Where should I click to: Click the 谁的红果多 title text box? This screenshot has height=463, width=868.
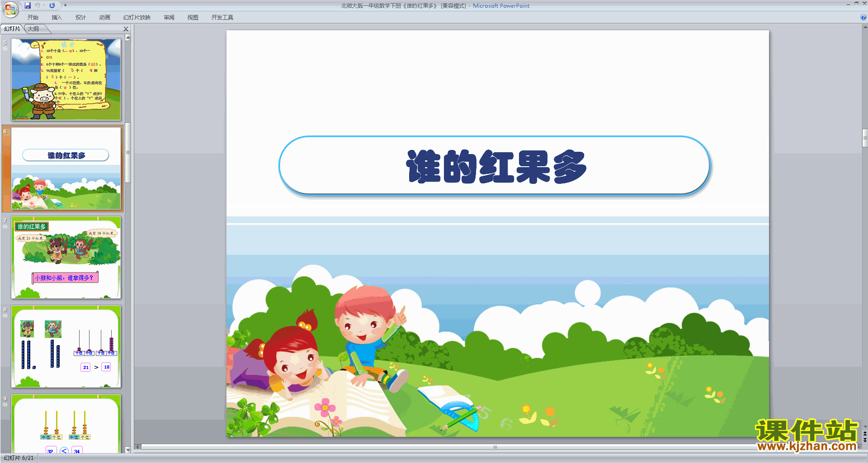pos(495,166)
